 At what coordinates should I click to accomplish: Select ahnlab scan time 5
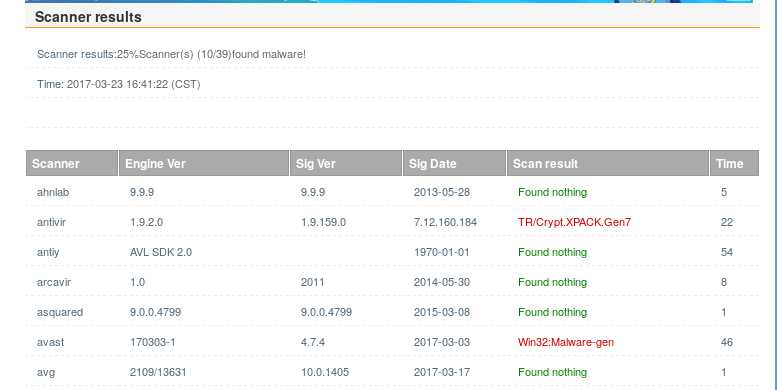coord(724,192)
